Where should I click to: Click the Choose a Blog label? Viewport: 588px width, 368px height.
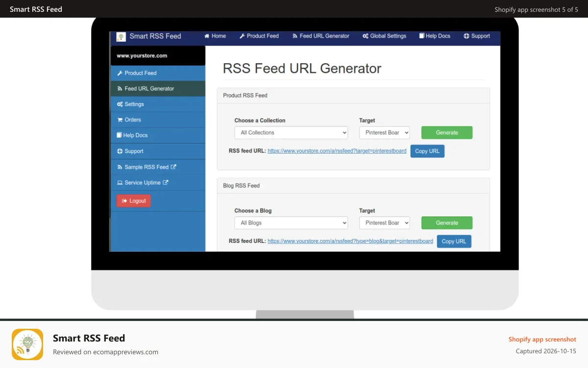[x=253, y=211]
